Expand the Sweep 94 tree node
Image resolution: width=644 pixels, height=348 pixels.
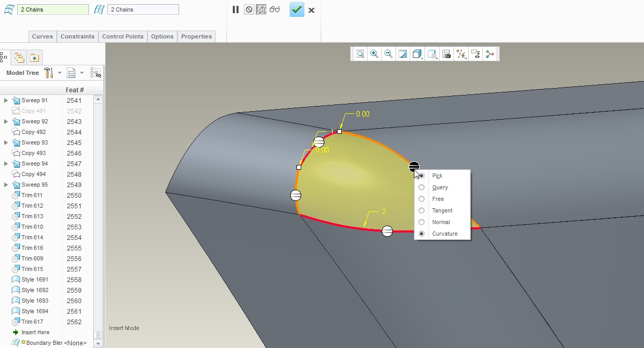[6, 163]
